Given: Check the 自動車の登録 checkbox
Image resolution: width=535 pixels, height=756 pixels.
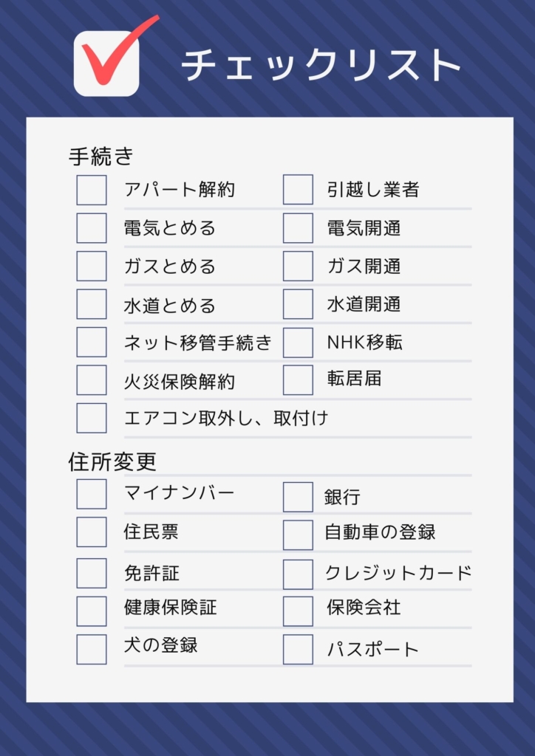Looking at the screenshot, I should click(x=298, y=535).
